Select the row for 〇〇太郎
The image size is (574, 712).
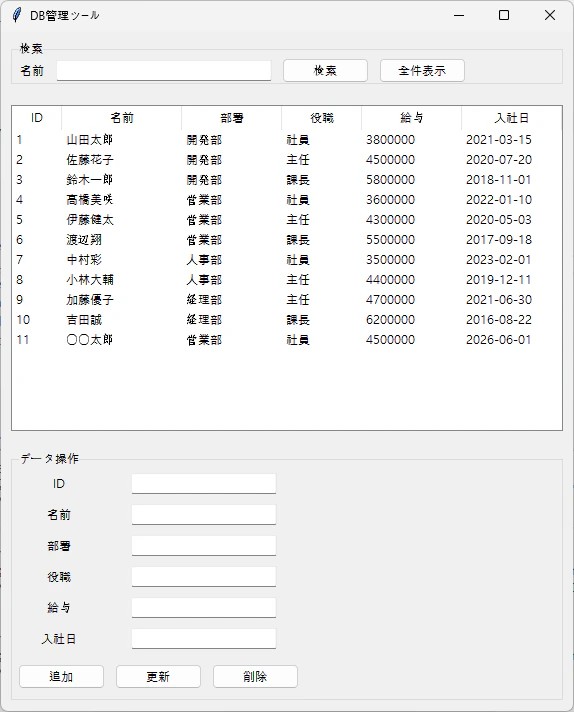[287, 340]
